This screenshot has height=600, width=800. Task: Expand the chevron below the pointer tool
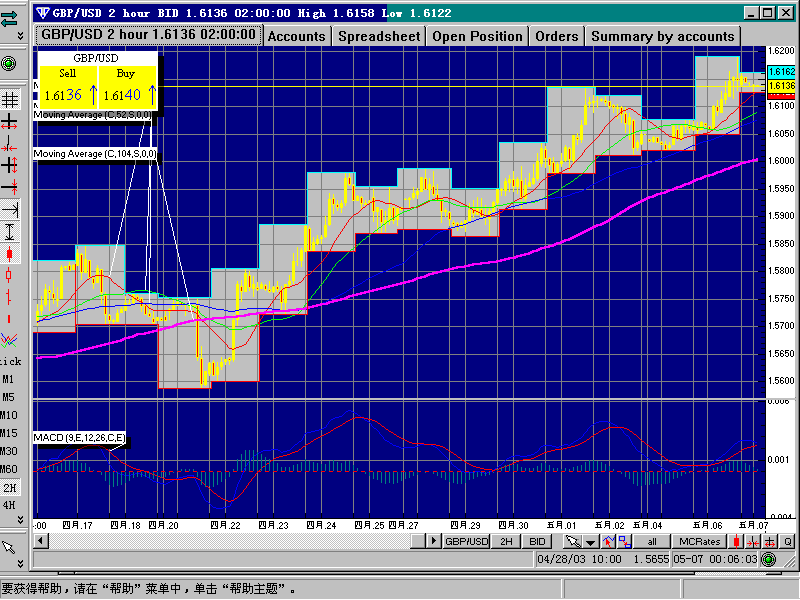coord(20,564)
